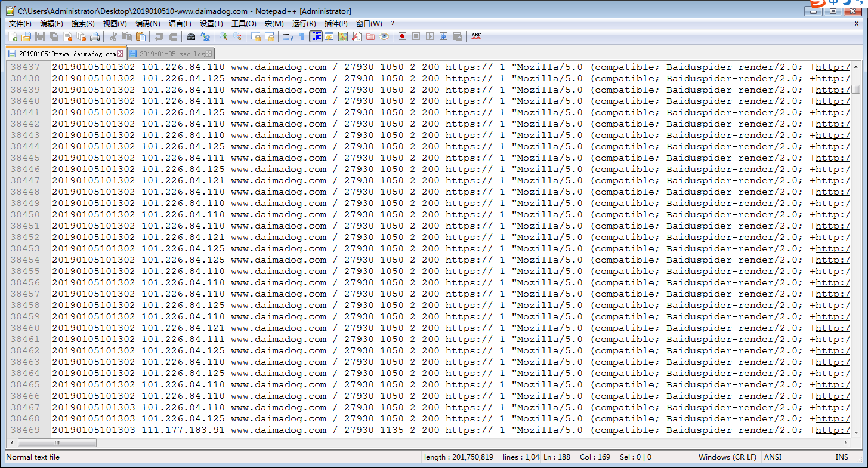Click the ABC spell check icon
This screenshot has width=868, height=468.
[476, 36]
